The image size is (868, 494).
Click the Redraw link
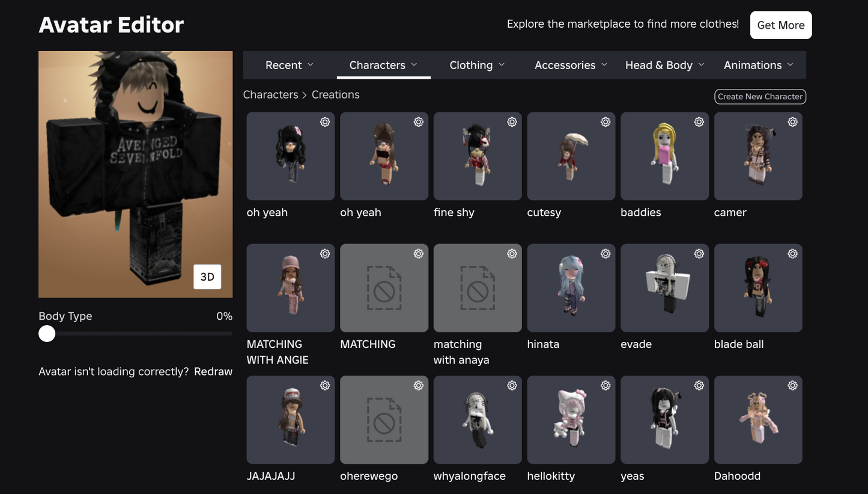coord(213,371)
